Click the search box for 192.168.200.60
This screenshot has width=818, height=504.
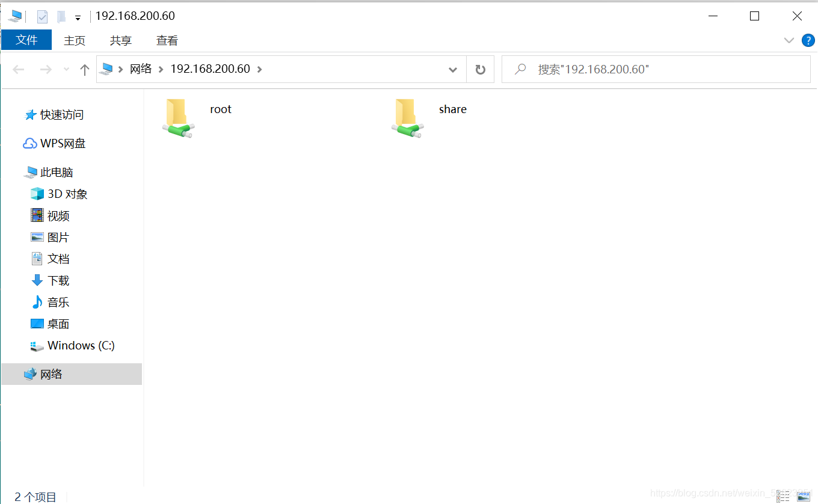(656, 69)
